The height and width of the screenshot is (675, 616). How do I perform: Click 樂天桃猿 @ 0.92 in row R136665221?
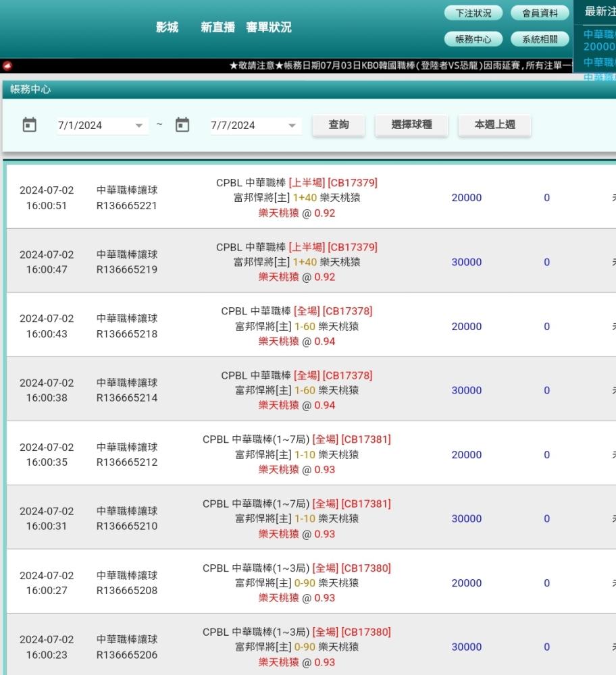[297, 213]
